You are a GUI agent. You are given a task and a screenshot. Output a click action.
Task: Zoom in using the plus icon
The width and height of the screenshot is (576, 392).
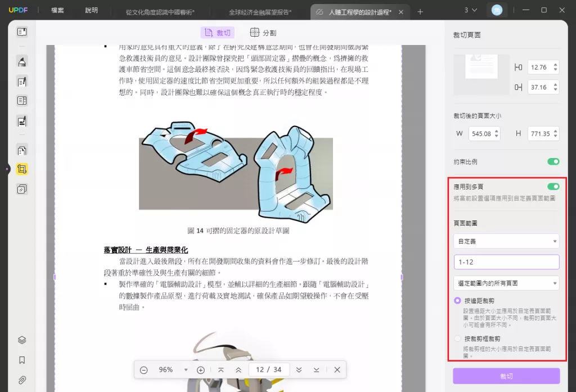pos(201,370)
